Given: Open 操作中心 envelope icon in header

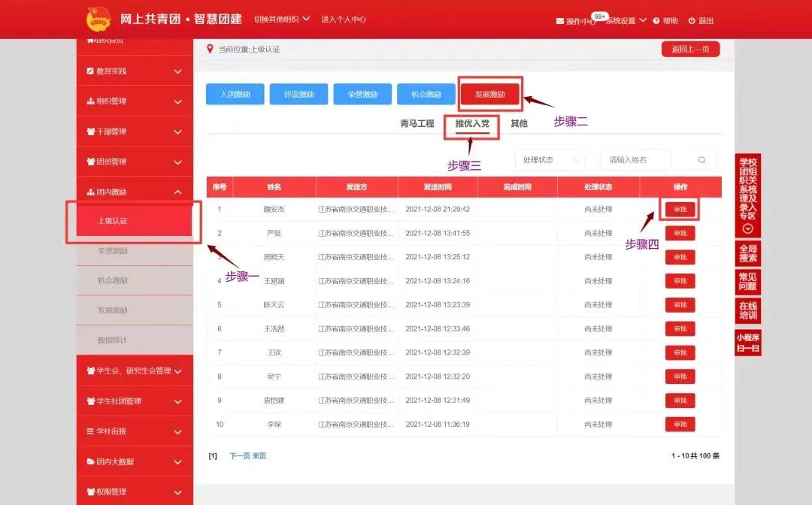Looking at the screenshot, I should pyautogui.click(x=560, y=21).
